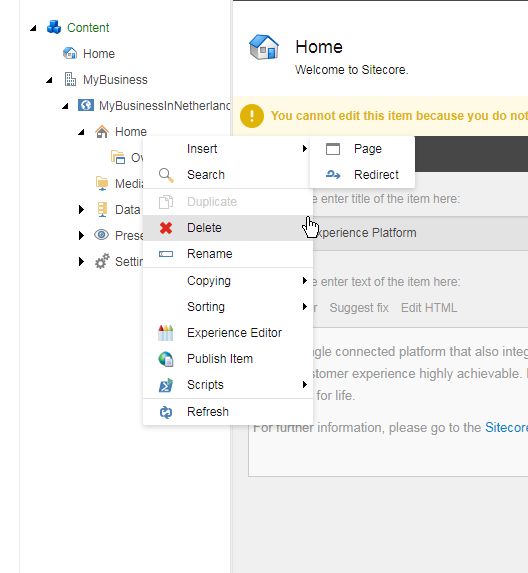Click the MyBusiness building icon

click(x=70, y=79)
